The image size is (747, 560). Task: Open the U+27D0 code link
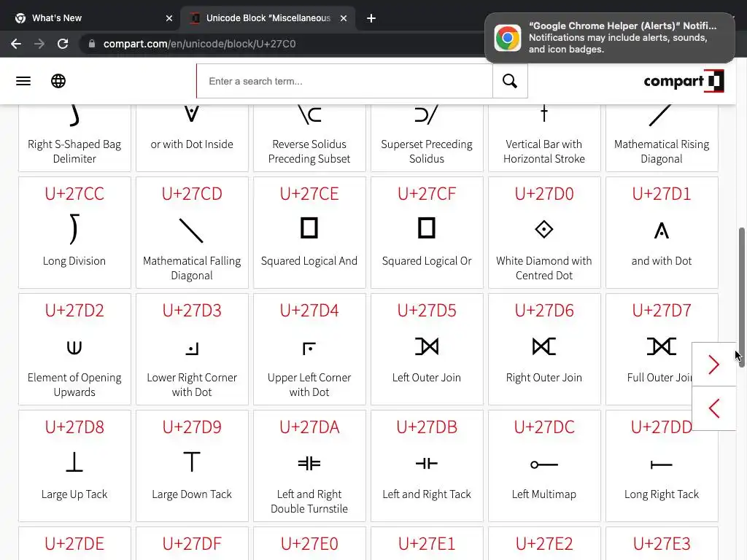click(544, 194)
